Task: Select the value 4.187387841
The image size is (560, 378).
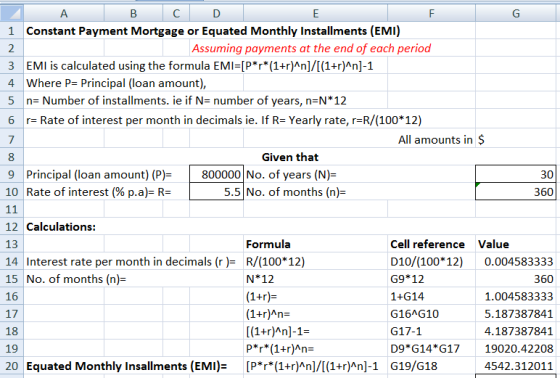Action: pos(516,331)
